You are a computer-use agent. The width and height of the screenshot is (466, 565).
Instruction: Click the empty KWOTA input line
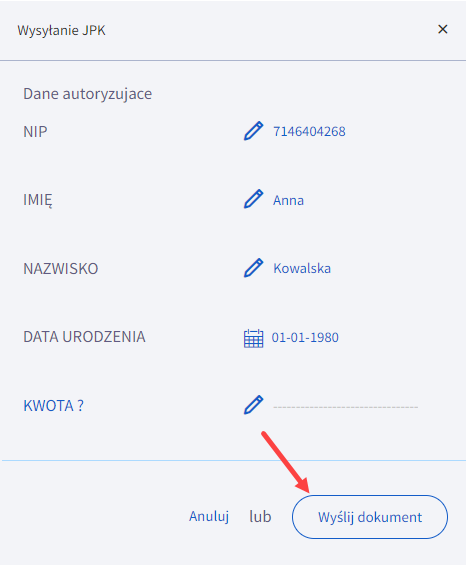(346, 405)
